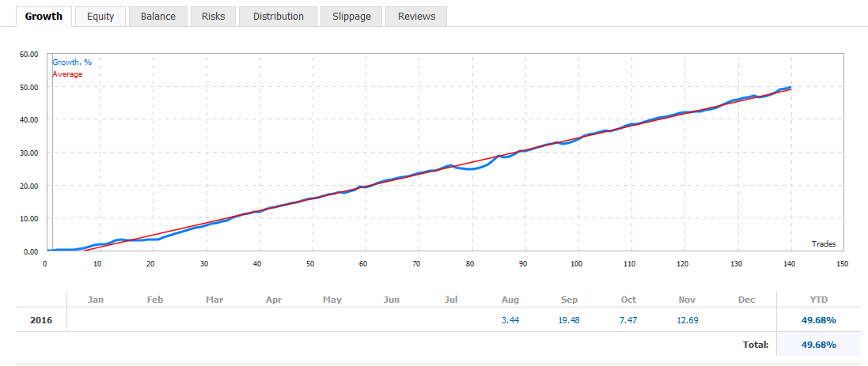Open the Reviews tab
868x366 pixels.
coord(416,16)
